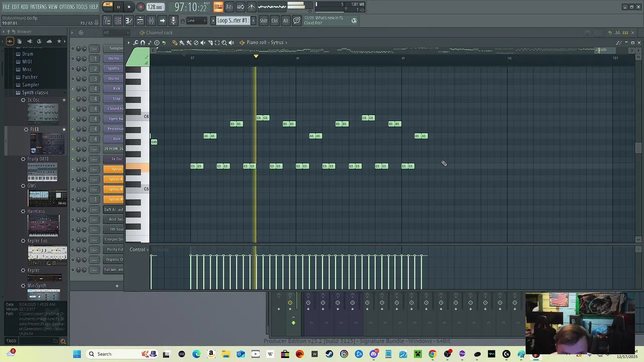Click the piano roll vertical scrollbar handle
Image resolution: width=644 pixels, height=362 pixels.
click(x=638, y=148)
